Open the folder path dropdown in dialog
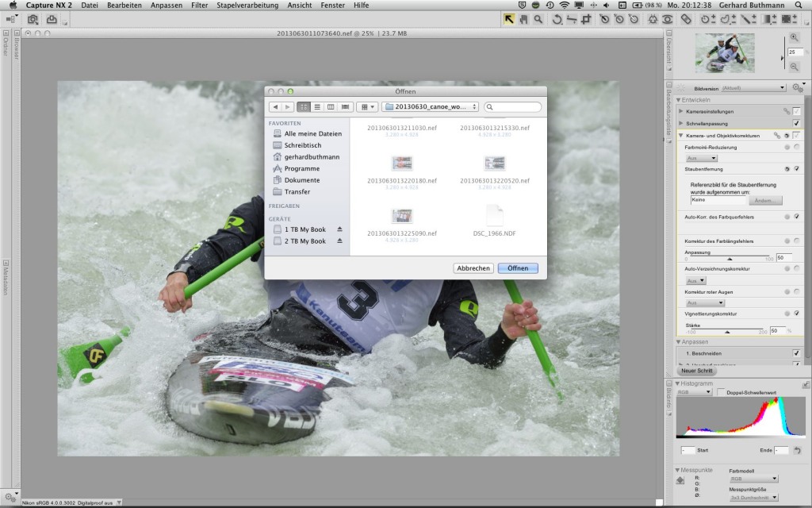 (x=430, y=107)
